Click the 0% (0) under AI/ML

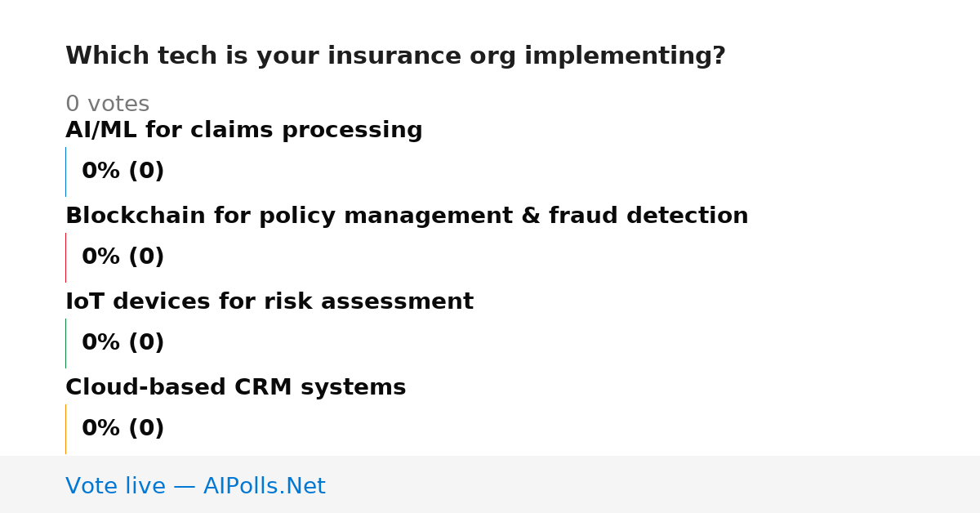(x=123, y=172)
